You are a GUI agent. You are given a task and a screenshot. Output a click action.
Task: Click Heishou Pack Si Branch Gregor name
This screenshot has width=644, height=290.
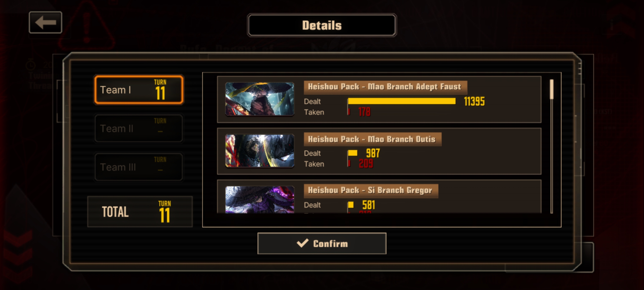[x=370, y=190]
